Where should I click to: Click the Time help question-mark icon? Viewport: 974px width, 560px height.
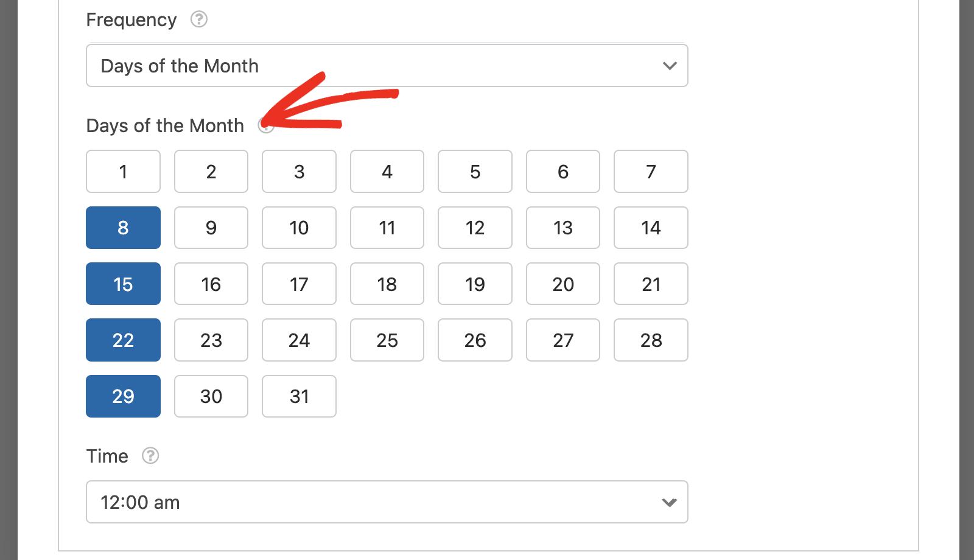[150, 455]
